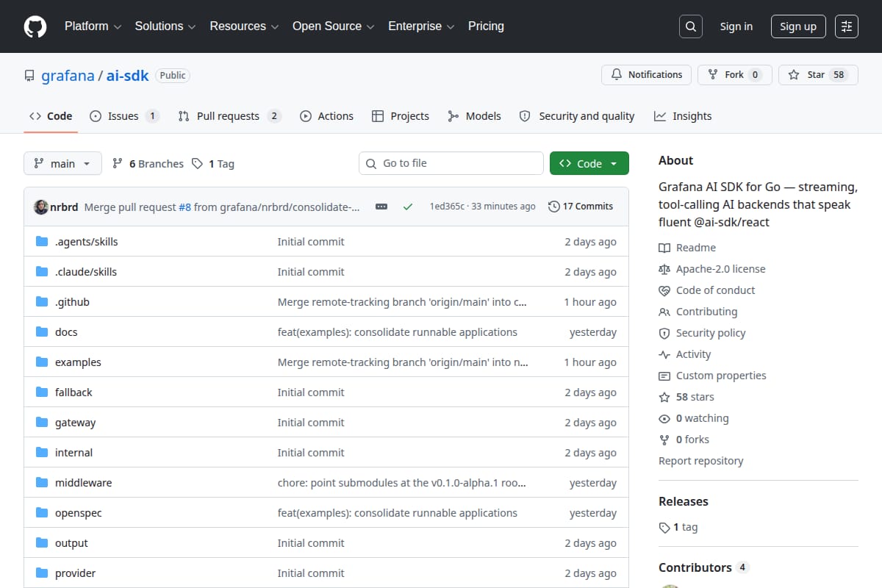Click the output folder icon
This screenshot has width=882, height=588.
click(42, 543)
